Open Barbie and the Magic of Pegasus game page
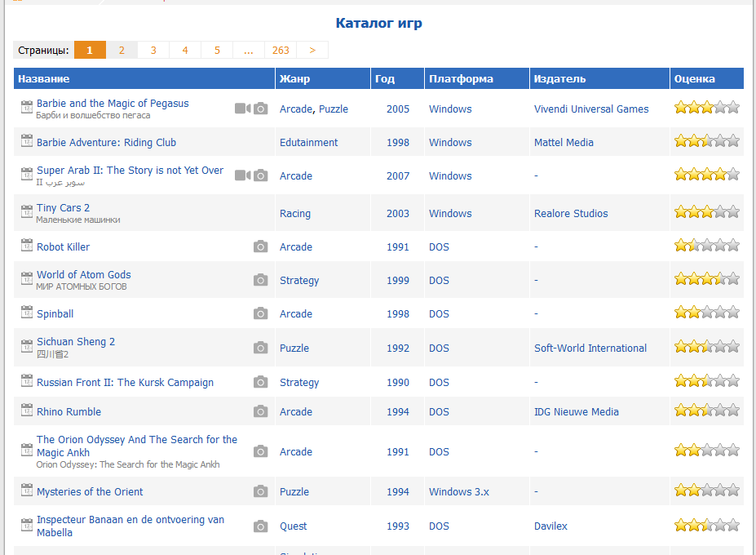 (x=113, y=104)
